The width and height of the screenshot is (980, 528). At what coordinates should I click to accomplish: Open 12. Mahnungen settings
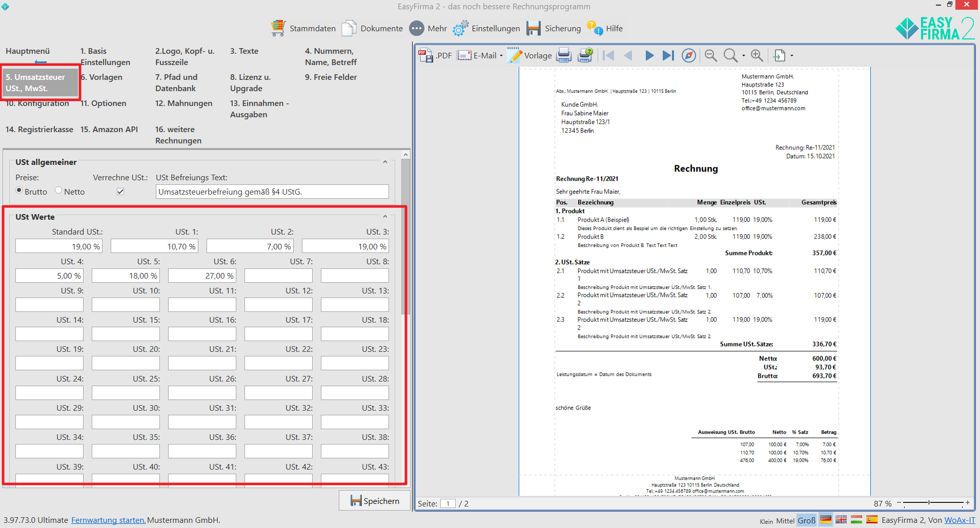[183, 103]
